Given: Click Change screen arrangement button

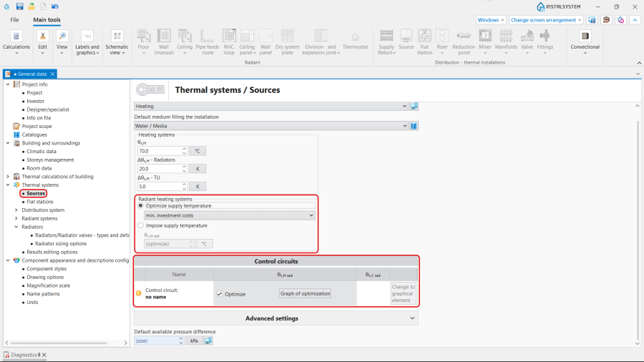Looking at the screenshot, I should point(546,20).
